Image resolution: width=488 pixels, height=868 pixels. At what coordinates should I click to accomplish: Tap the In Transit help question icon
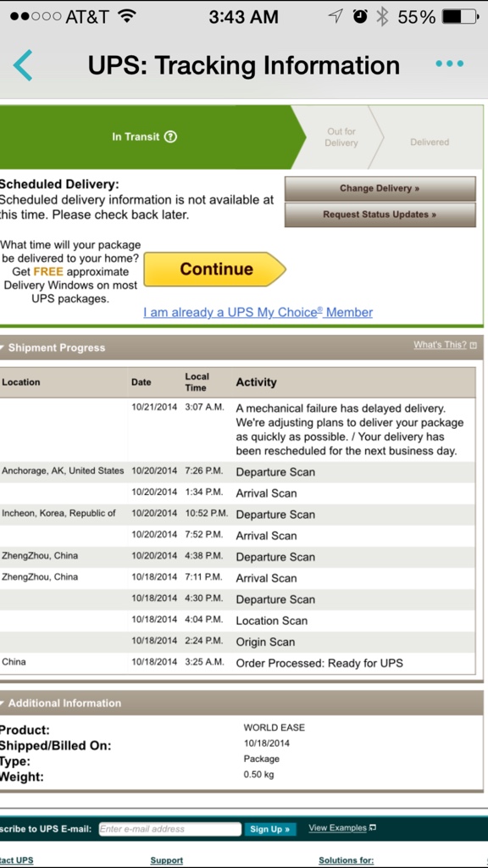point(171,136)
